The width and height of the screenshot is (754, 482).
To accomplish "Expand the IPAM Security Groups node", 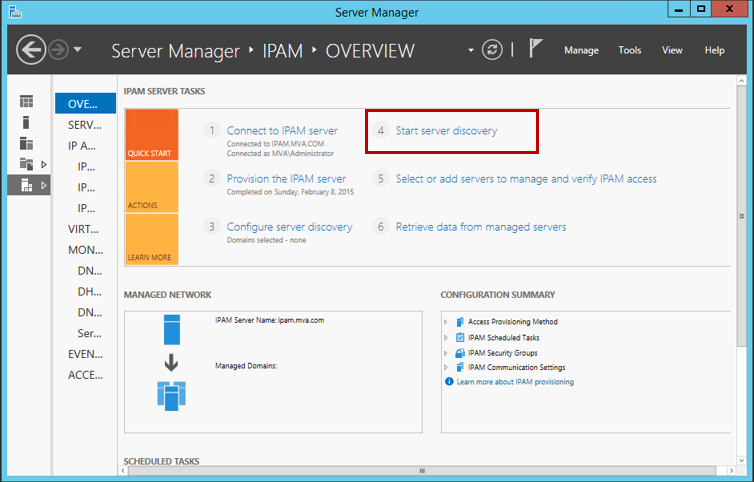I will 446,353.
